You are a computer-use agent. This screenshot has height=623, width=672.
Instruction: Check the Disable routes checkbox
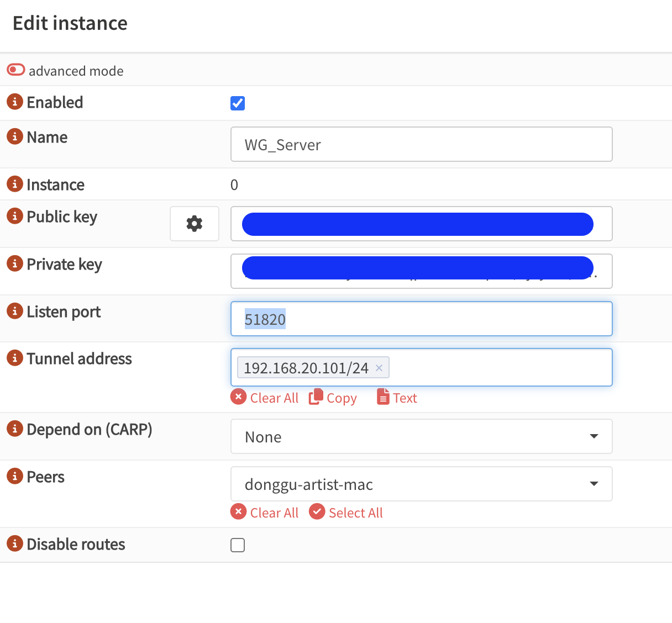238,545
